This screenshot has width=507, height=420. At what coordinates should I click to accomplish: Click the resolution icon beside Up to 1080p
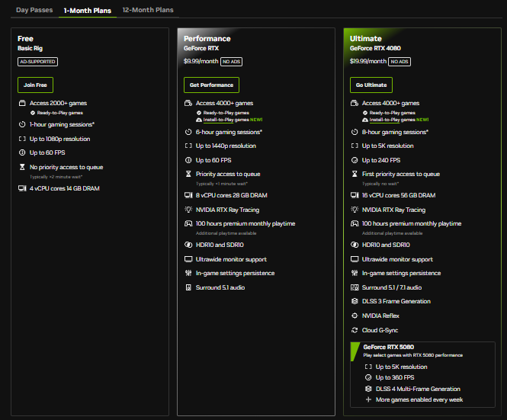22,139
